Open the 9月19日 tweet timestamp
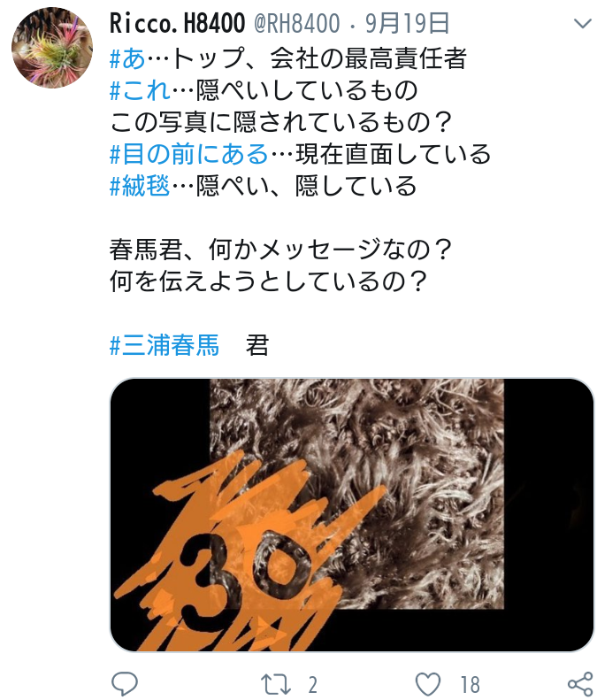The height and width of the screenshot is (700, 597). pyautogui.click(x=407, y=23)
